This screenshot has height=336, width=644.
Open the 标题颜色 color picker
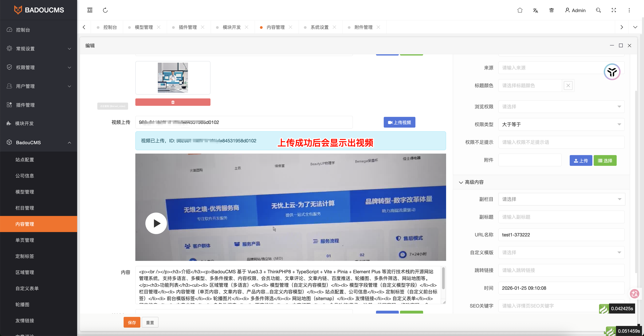click(x=529, y=85)
